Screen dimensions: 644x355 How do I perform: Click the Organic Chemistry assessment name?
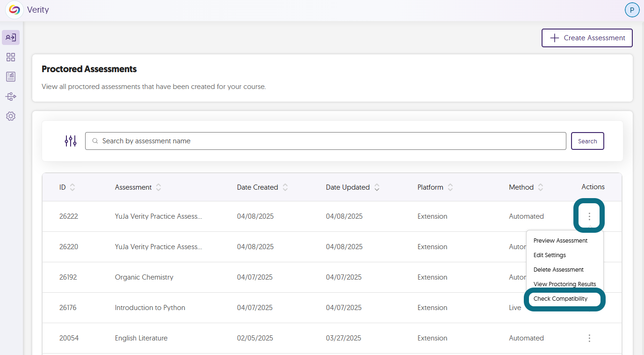coord(144,277)
